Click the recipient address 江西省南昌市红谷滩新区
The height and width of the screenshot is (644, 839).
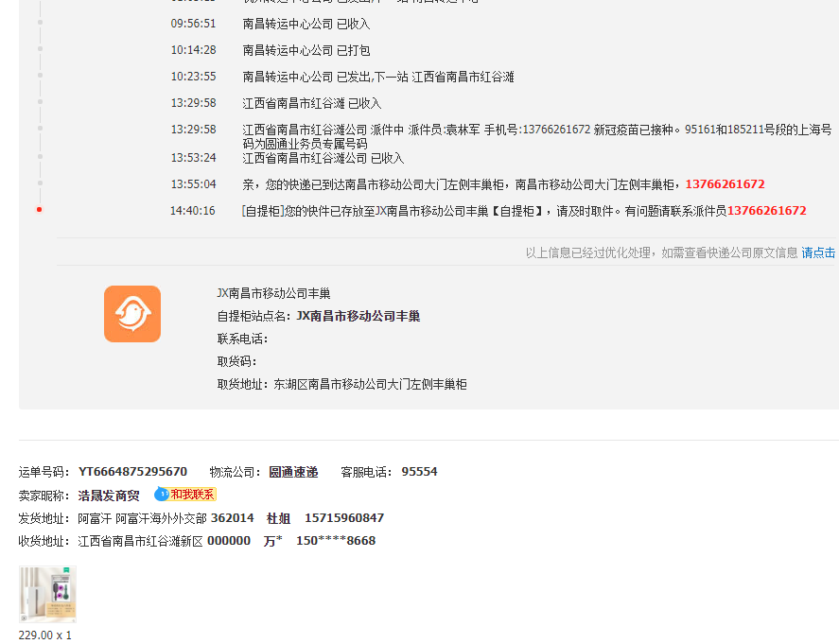[141, 541]
